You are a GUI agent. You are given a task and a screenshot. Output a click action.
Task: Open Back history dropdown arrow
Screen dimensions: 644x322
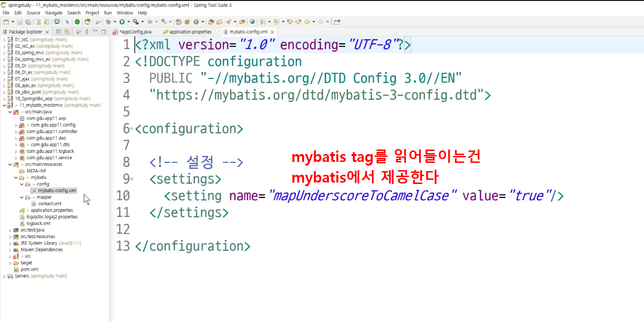314,22
